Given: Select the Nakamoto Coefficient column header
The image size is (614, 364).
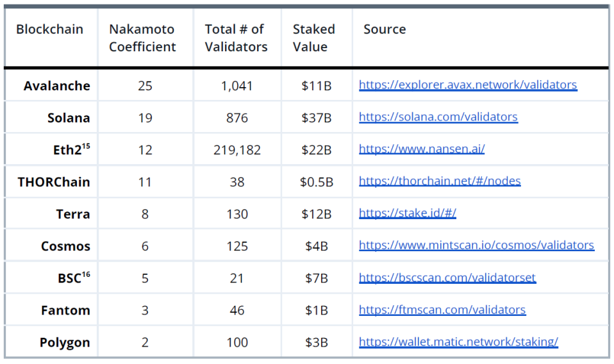Looking at the screenshot, I should tap(142, 38).
